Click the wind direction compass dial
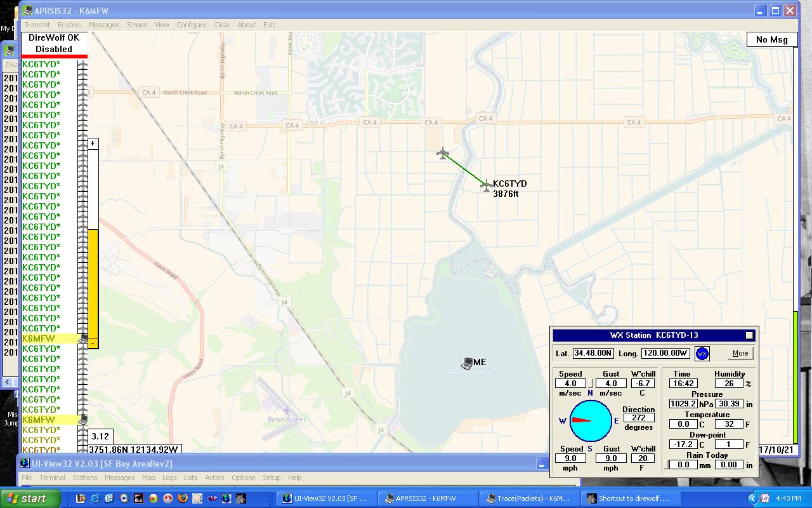This screenshot has height=508, width=812. (x=590, y=420)
